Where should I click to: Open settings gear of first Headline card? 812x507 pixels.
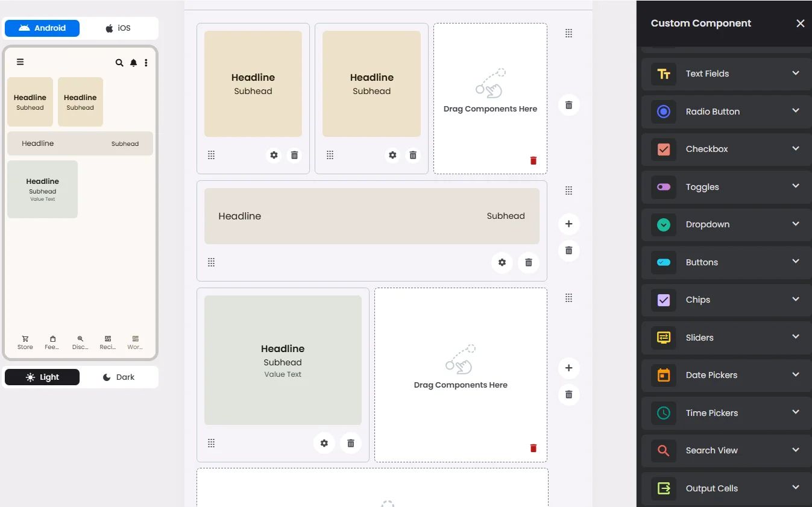[274, 155]
